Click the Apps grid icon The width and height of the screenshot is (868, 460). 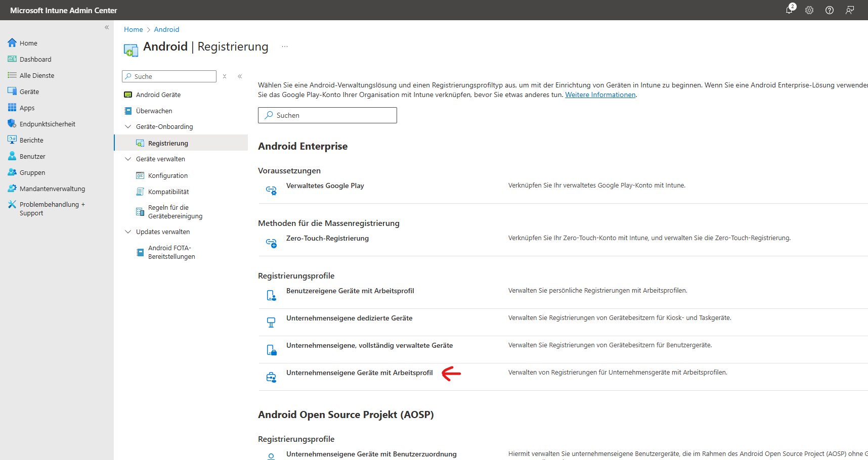point(12,108)
